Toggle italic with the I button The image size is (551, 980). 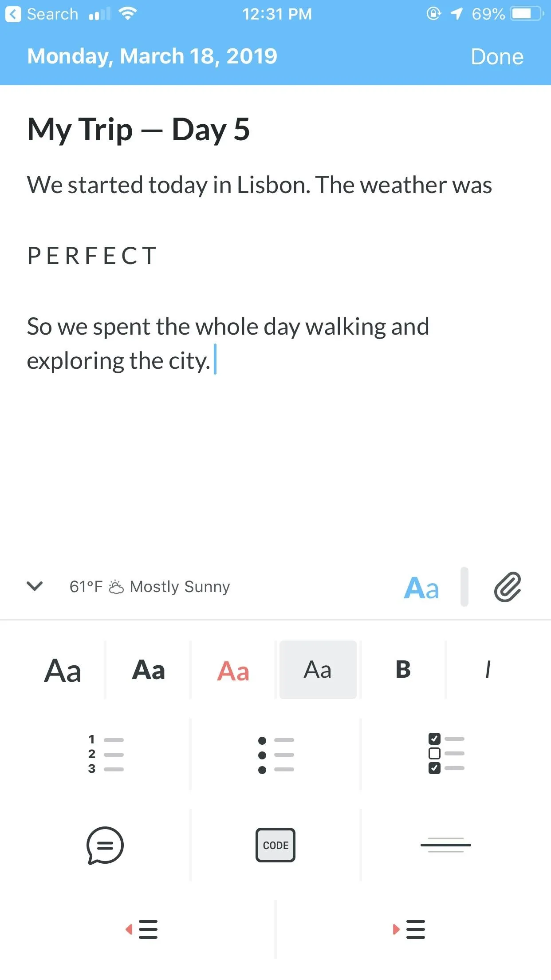(488, 669)
